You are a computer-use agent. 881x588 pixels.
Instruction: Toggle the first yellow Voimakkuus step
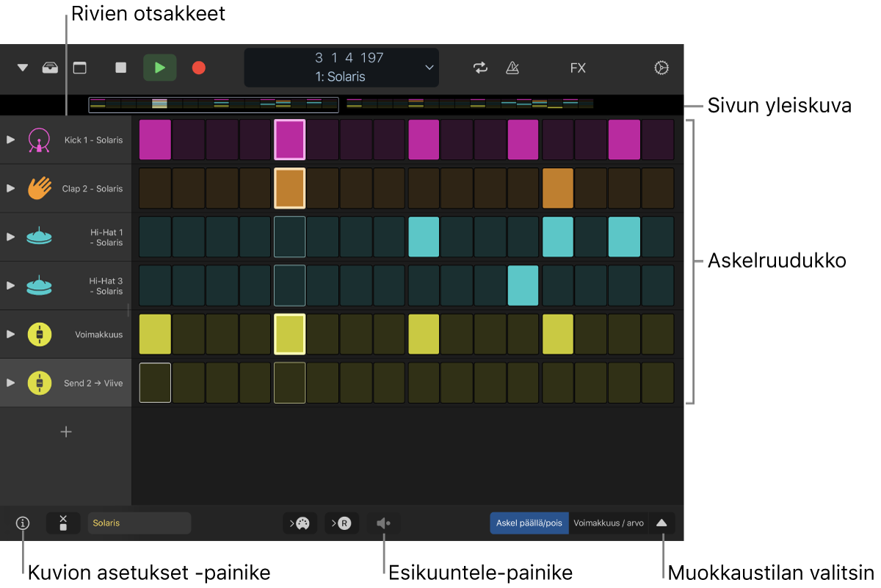(x=155, y=334)
